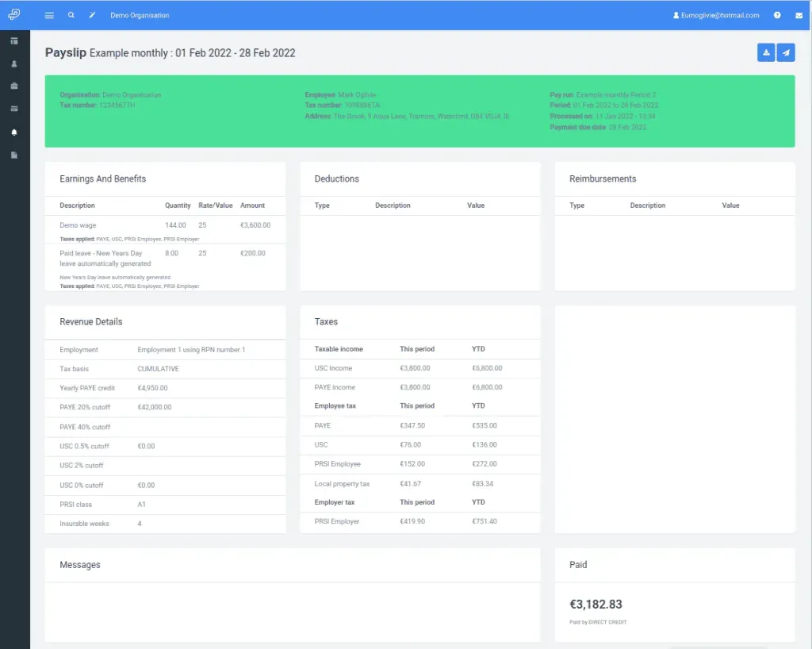
Task: Click the app logo in top-left corner
Action: point(14,14)
